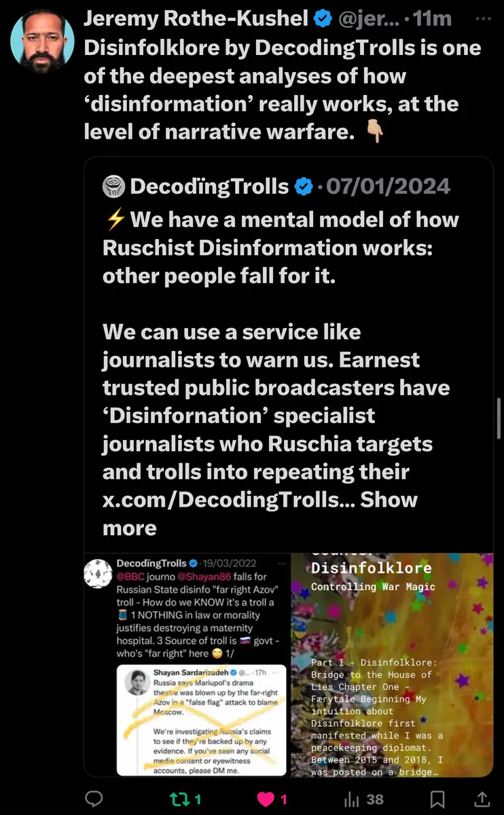
Task: Click the DecodingTrolls name in quoted post
Action: click(211, 186)
